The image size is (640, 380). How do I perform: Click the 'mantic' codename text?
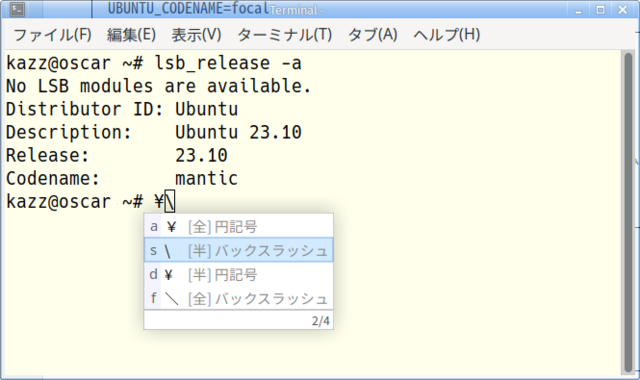pos(207,178)
